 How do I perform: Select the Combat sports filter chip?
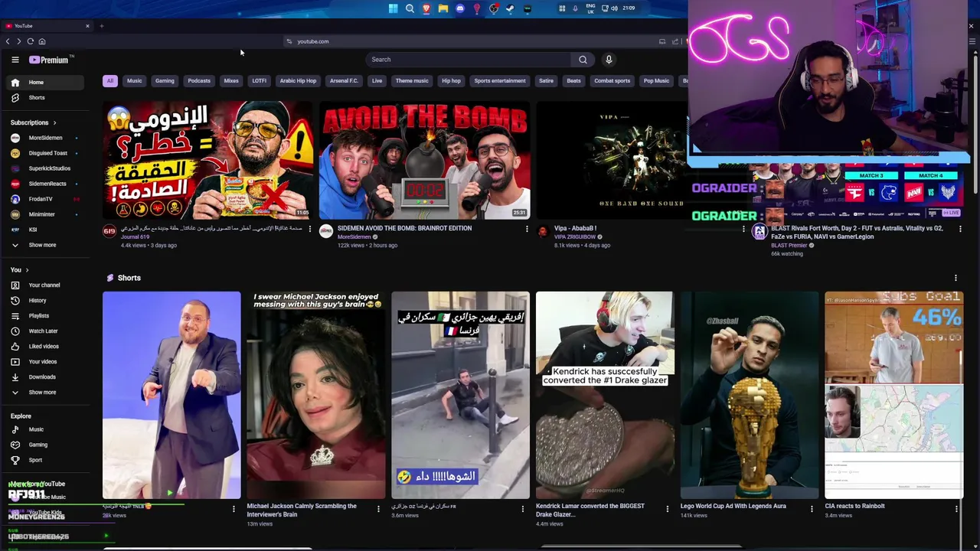tap(612, 80)
